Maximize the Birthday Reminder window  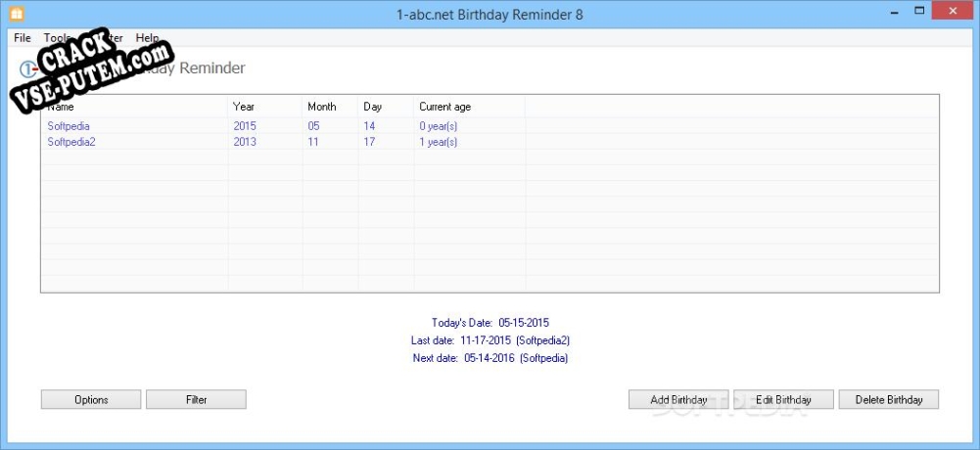919,11
